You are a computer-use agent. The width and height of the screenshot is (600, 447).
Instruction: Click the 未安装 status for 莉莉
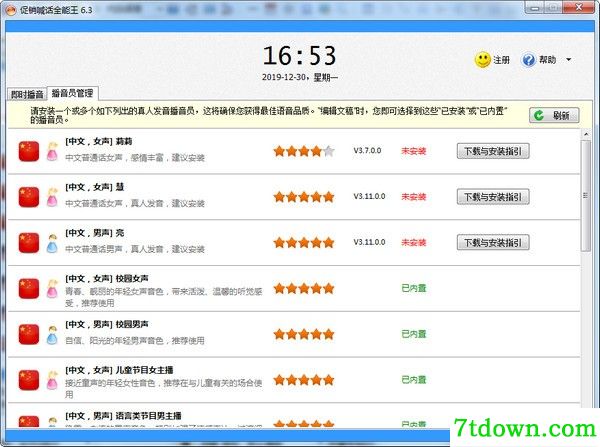pos(414,151)
